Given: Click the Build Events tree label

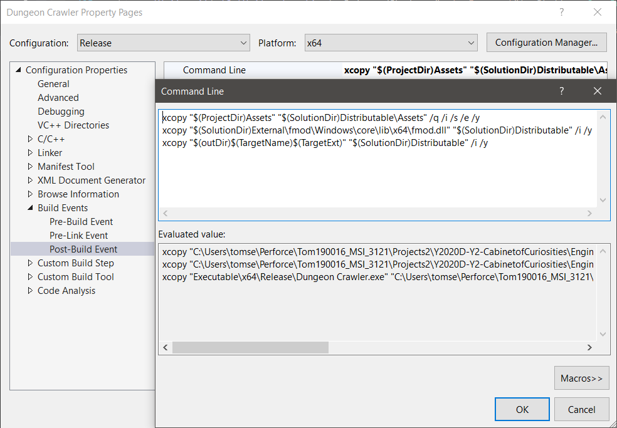Looking at the screenshot, I should (63, 208).
